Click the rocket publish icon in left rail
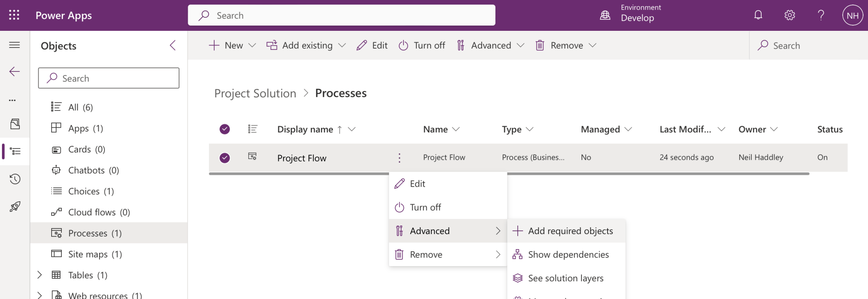This screenshot has width=868, height=299. coord(15,207)
